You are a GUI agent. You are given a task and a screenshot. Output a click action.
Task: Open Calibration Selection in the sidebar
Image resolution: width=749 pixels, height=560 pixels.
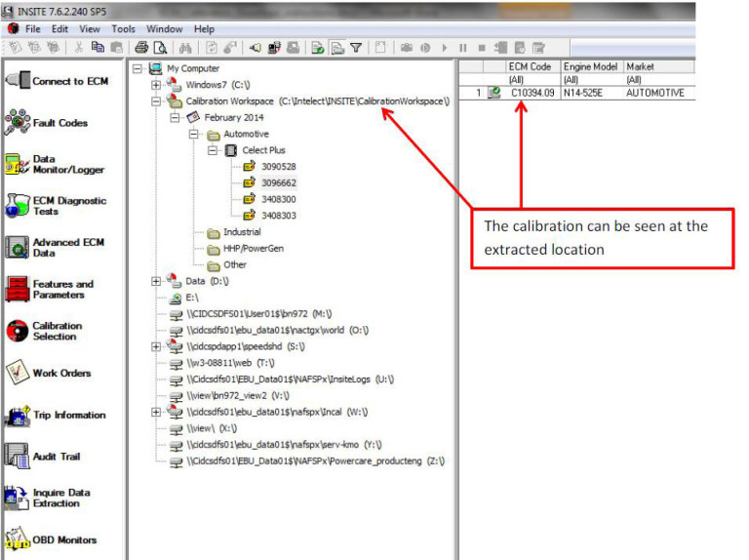point(44,331)
